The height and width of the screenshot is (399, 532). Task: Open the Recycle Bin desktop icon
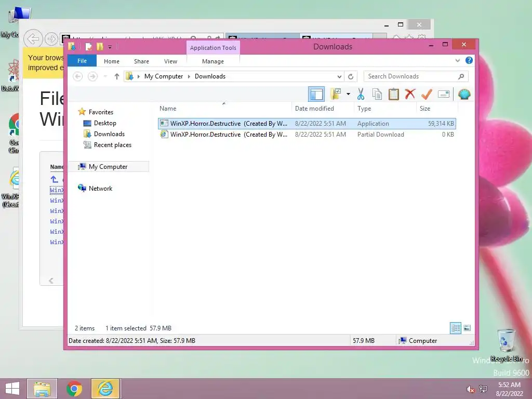coord(506,345)
